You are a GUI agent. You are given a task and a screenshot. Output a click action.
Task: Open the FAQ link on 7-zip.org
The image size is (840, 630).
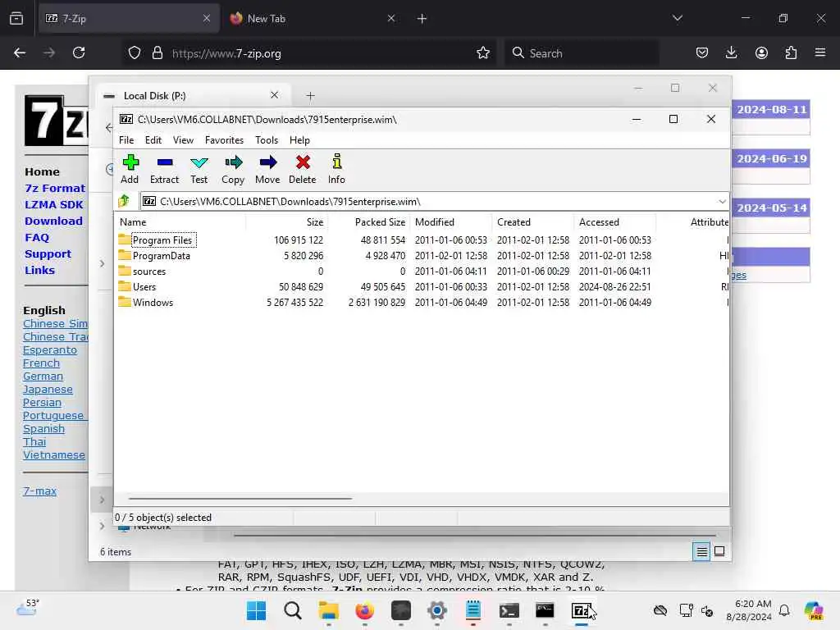pos(36,237)
